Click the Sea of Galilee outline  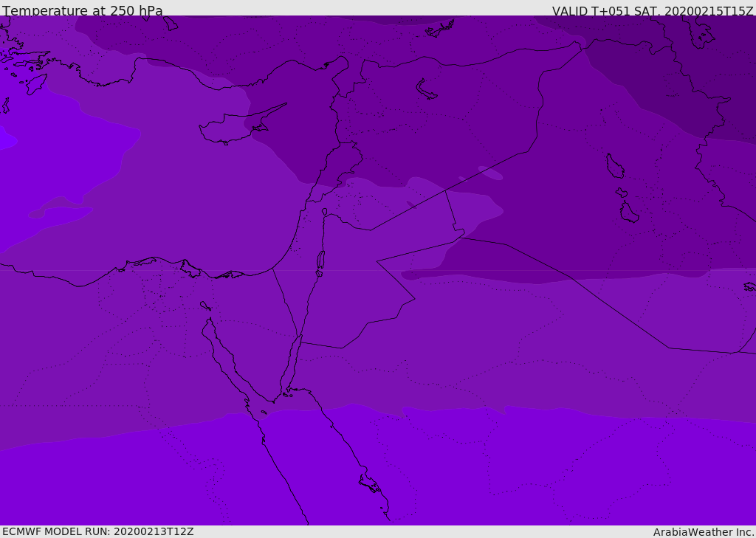tap(324, 212)
